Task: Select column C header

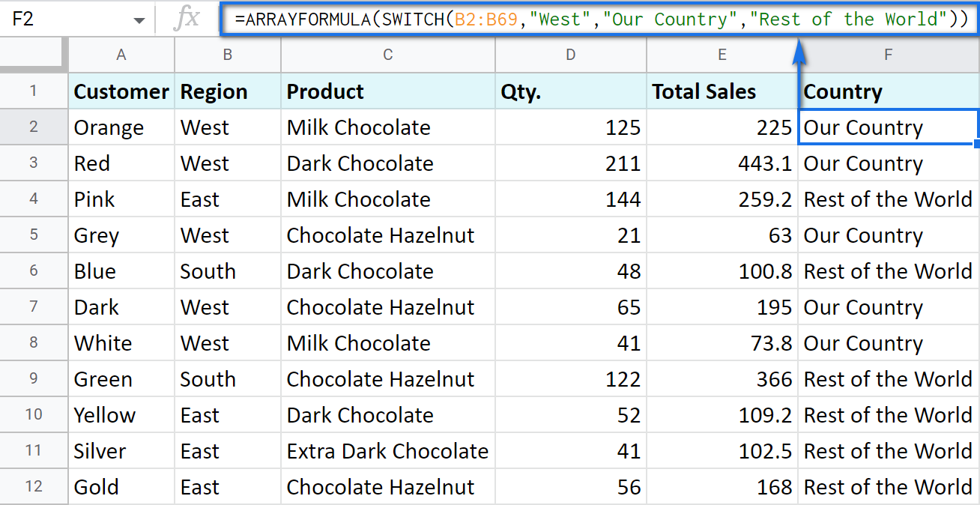Action: coord(387,55)
